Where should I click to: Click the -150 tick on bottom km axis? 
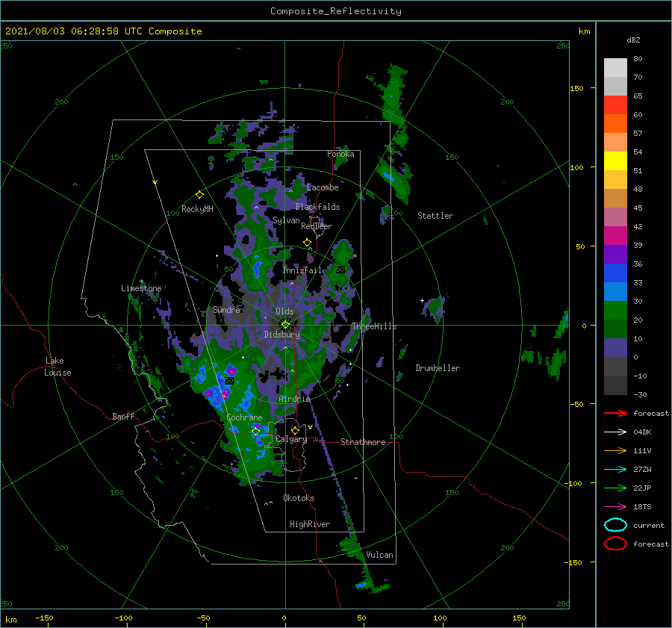coord(44,618)
